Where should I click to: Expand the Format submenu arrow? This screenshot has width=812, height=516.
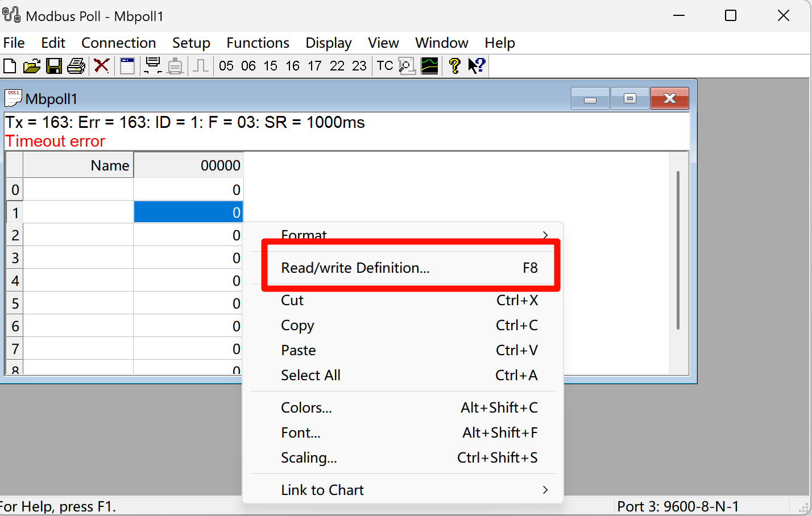click(545, 235)
